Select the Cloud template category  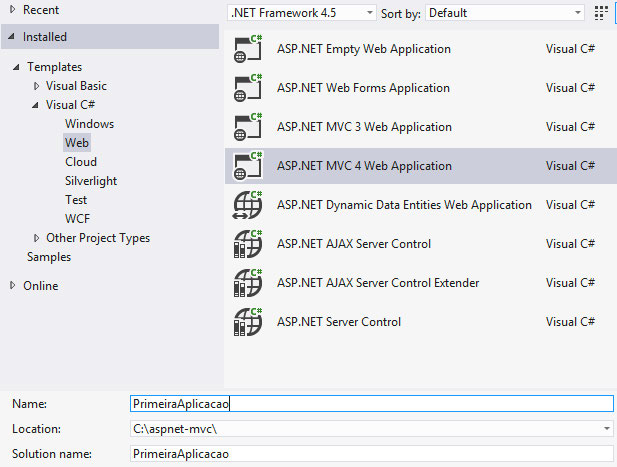coord(81,162)
